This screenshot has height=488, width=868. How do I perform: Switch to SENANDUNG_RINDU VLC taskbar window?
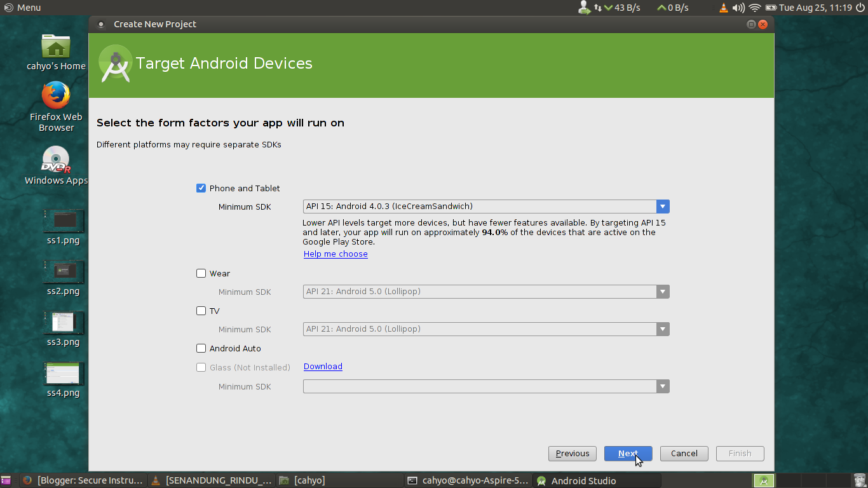point(212,480)
